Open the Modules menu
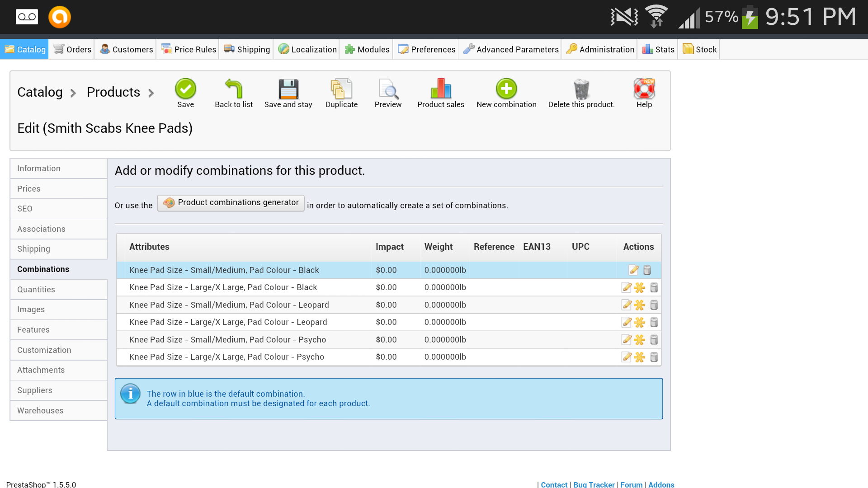 pyautogui.click(x=367, y=49)
